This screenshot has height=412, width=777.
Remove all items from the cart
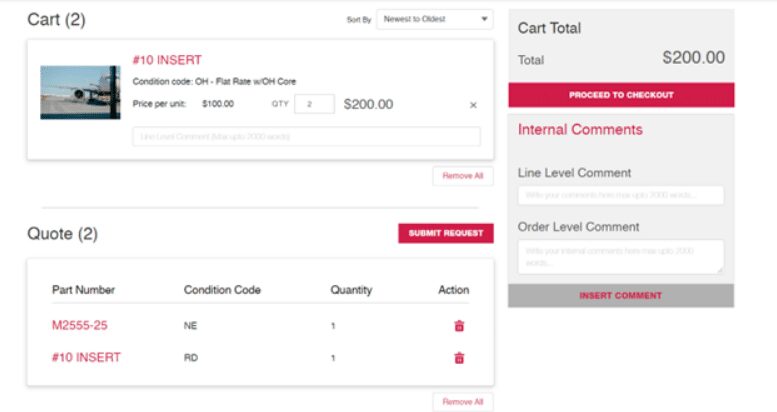pyautogui.click(x=463, y=176)
